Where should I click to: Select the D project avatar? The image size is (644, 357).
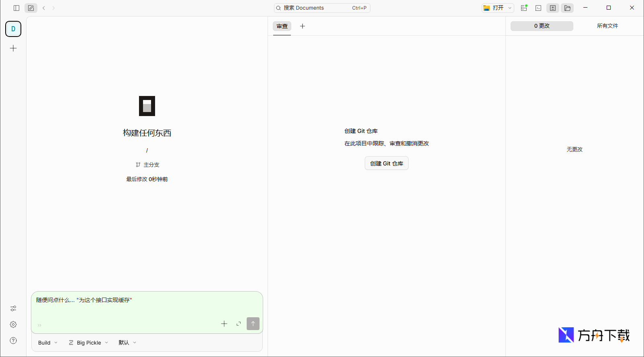(13, 29)
